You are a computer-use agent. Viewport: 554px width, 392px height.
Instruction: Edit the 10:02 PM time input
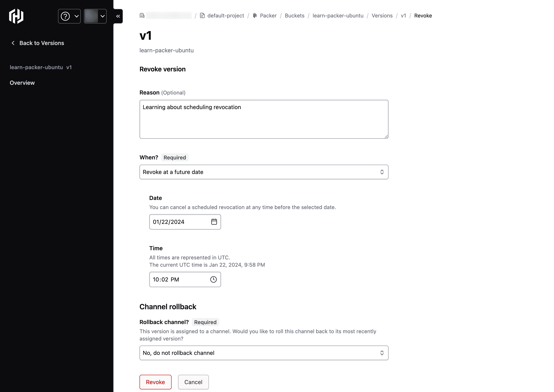click(185, 279)
